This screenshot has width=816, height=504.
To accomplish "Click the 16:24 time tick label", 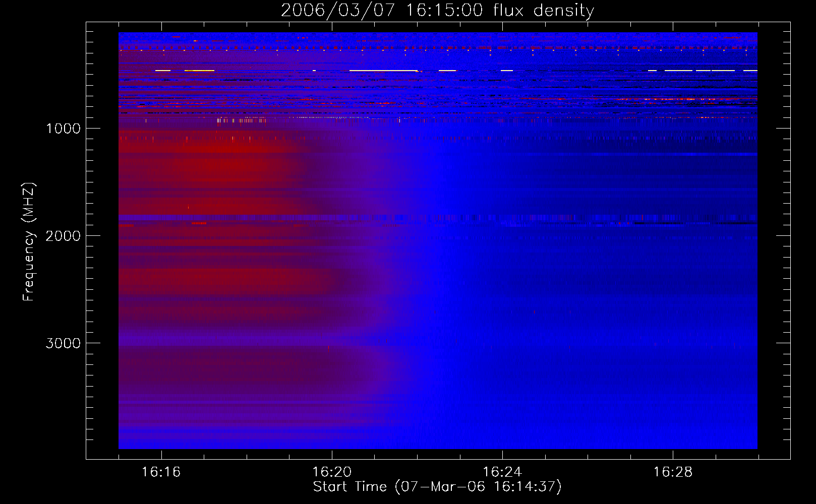I will pyautogui.click(x=502, y=472).
